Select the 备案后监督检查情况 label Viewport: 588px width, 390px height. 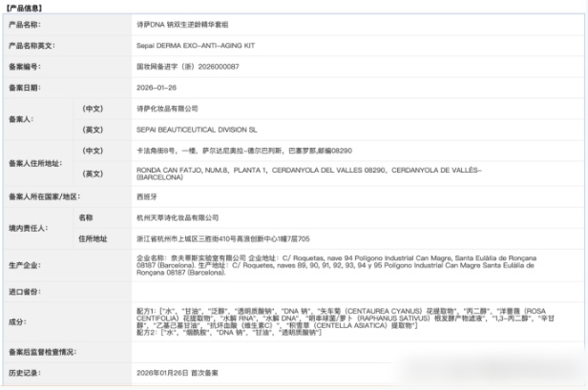point(42,352)
